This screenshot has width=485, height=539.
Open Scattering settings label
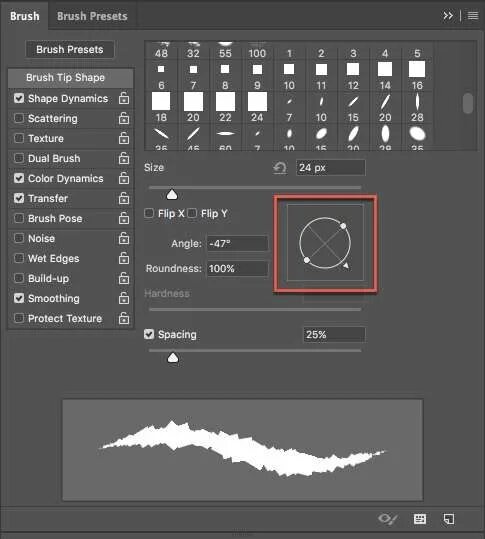click(53, 119)
